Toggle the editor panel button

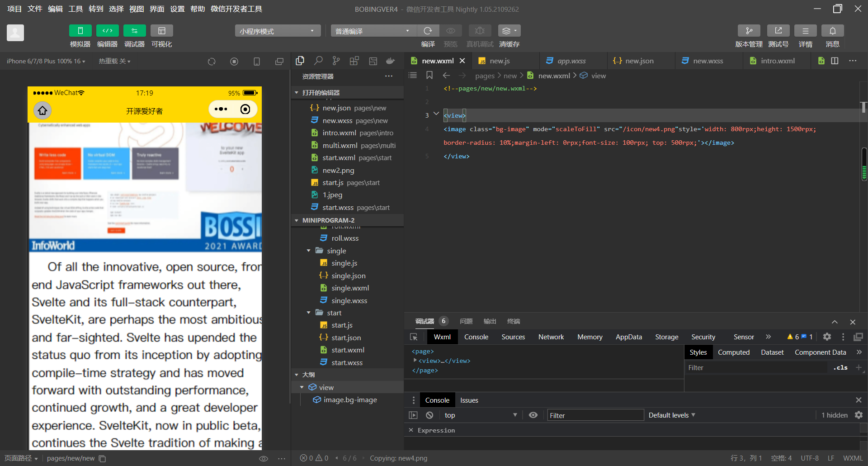click(107, 31)
